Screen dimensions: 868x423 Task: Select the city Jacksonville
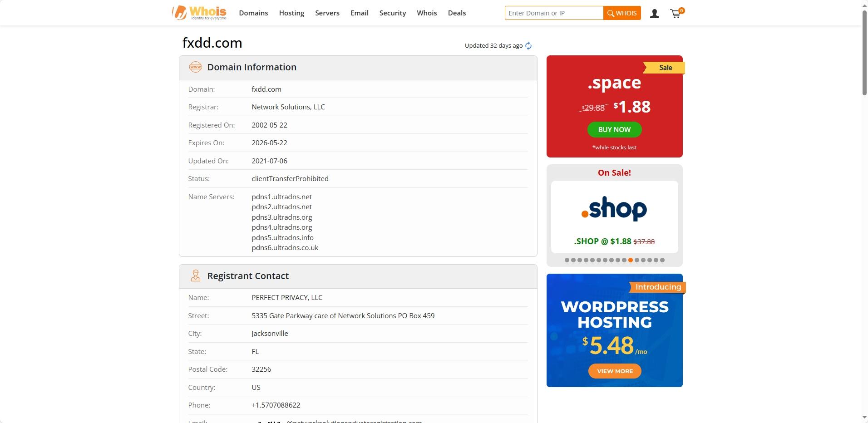point(270,334)
